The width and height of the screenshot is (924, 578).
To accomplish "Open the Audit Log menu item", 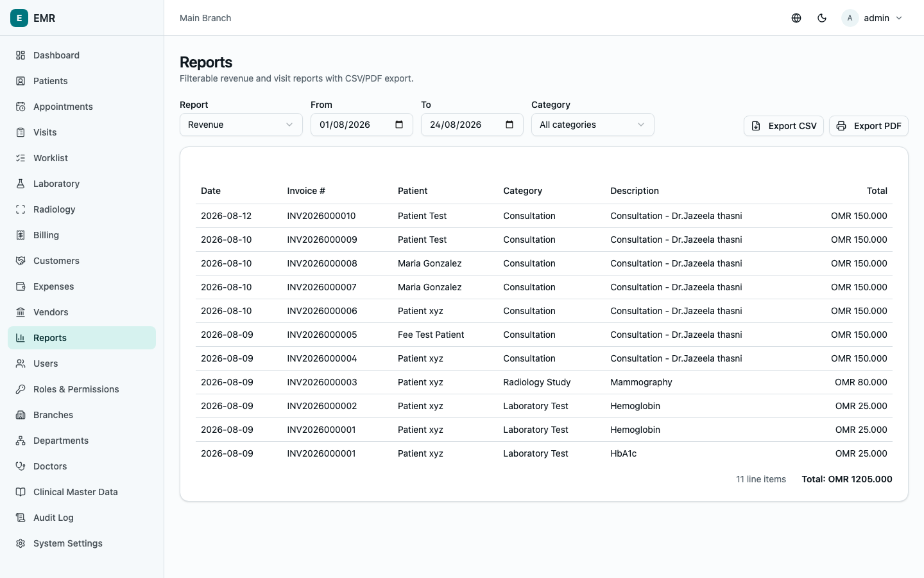I will (82, 518).
